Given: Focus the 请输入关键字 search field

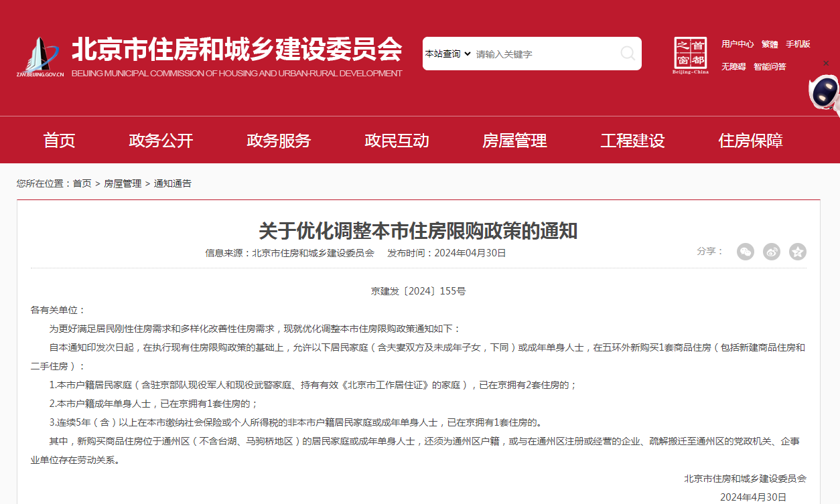Looking at the screenshot, I should 544,54.
